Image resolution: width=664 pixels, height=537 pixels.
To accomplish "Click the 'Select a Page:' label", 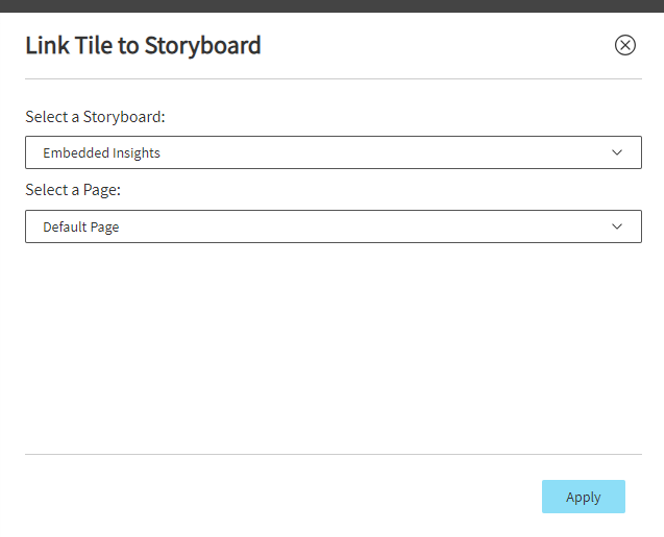I will [x=73, y=190].
